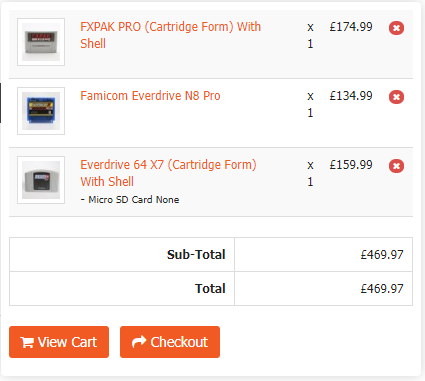Select the £159.99 Everdrive 64 price

point(351,165)
